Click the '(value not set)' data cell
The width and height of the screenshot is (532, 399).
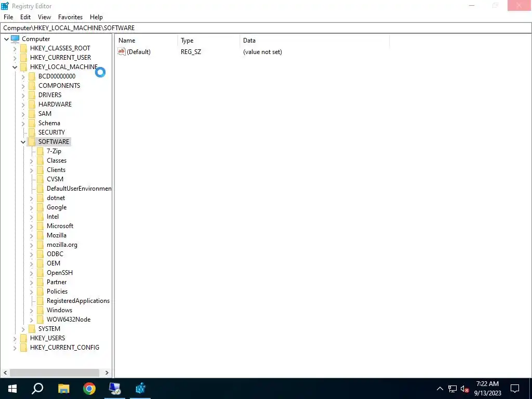(262, 52)
